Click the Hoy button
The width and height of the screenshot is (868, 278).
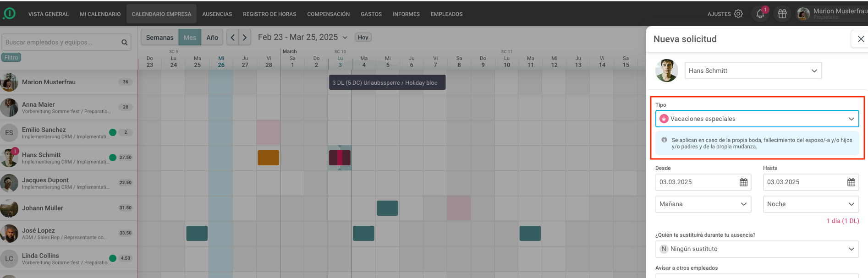(363, 38)
